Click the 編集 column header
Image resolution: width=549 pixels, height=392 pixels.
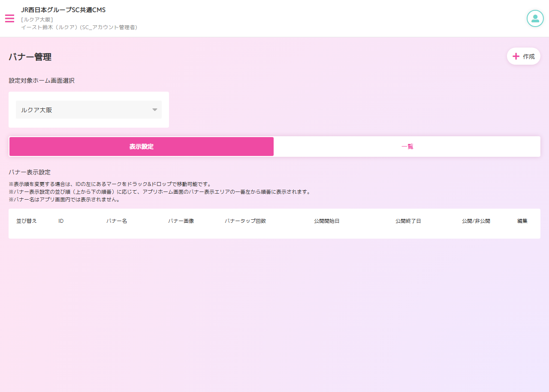[522, 221]
